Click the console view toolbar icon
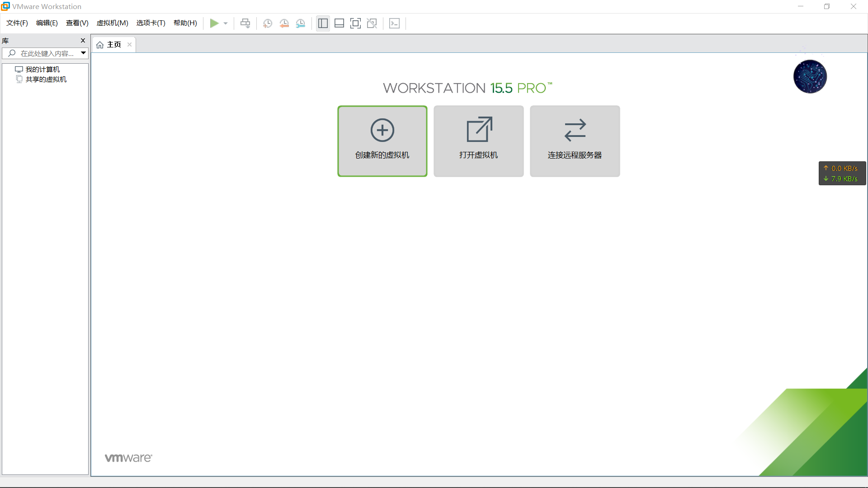The height and width of the screenshot is (488, 868). pyautogui.click(x=394, y=23)
